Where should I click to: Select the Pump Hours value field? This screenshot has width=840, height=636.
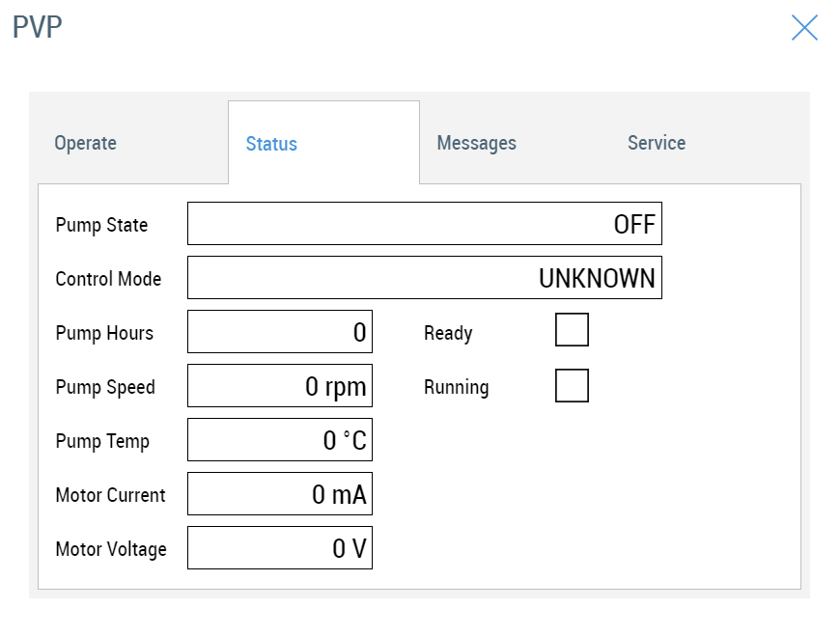tap(279, 332)
